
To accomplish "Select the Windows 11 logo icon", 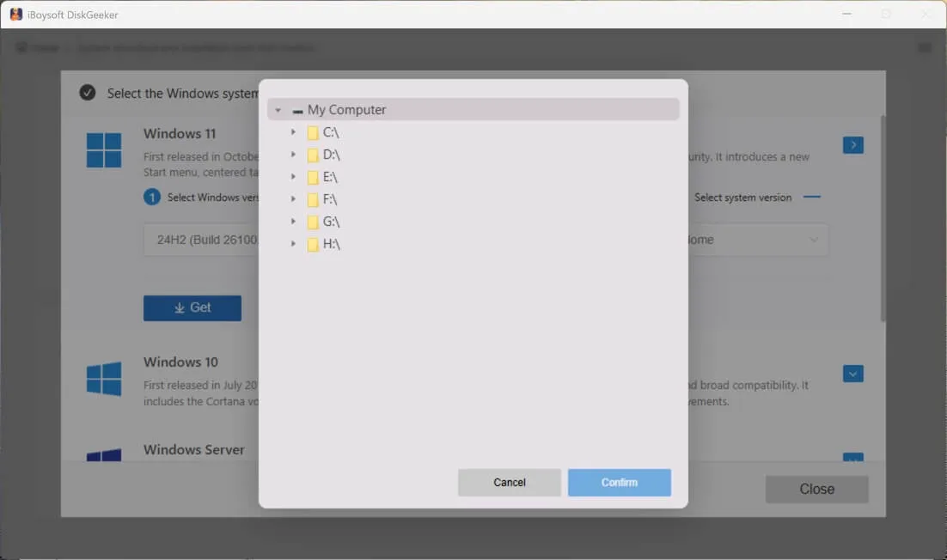I will (103, 149).
